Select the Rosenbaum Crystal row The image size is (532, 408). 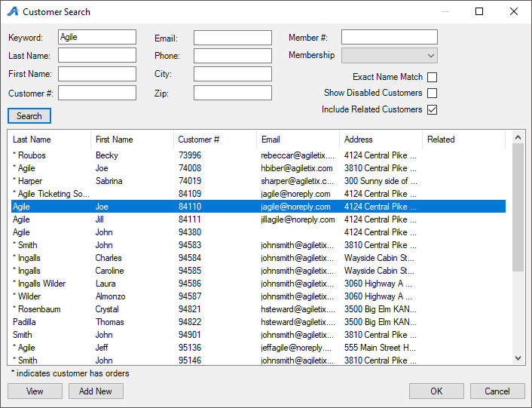tap(258, 309)
